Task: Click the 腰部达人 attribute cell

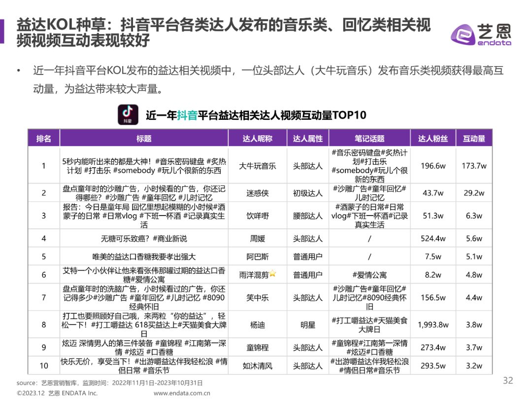Action: click(308, 216)
